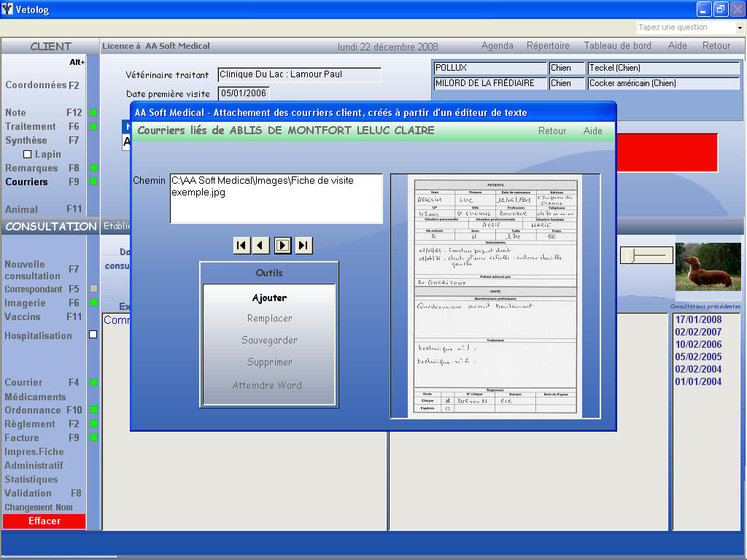Screen dimensions: 747x560
Task: Click grey indicator next to Correspondant F5
Action: pyautogui.click(x=93, y=289)
